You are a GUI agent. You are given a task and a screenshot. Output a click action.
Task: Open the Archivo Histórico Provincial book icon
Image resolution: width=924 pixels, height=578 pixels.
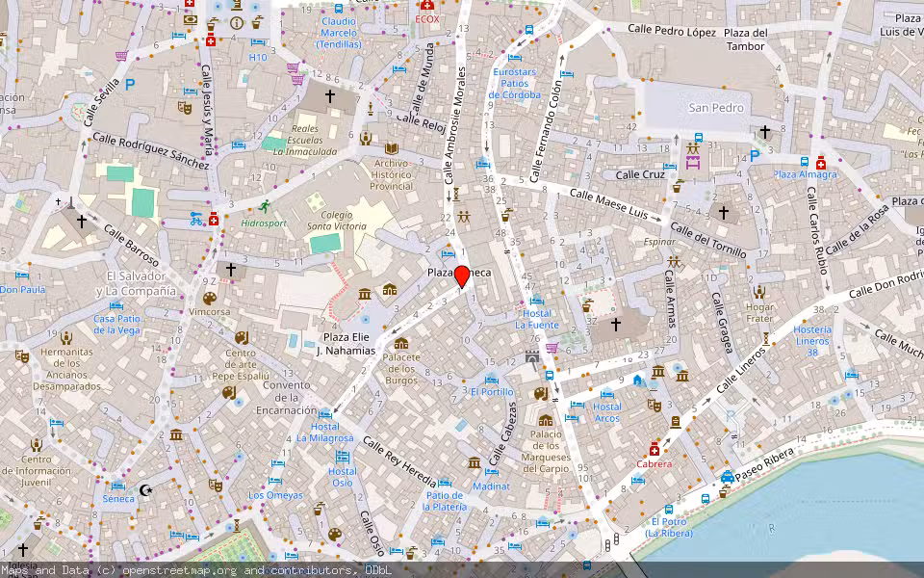pyautogui.click(x=391, y=147)
